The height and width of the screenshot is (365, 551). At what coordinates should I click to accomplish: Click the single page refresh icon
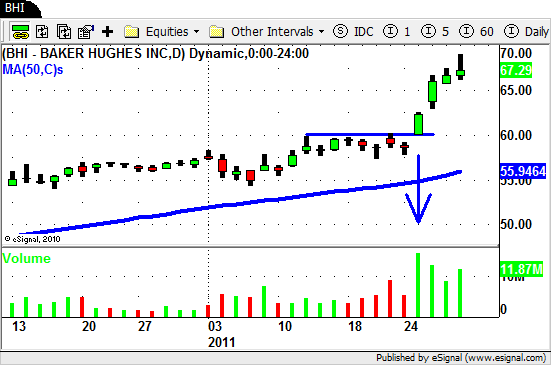pyautogui.click(x=42, y=32)
